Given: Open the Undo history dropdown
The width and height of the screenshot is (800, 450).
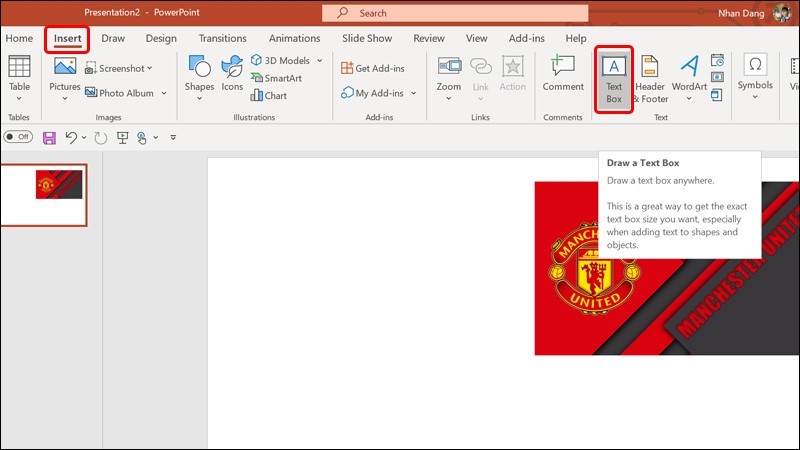Looking at the screenshot, I should pos(84,137).
